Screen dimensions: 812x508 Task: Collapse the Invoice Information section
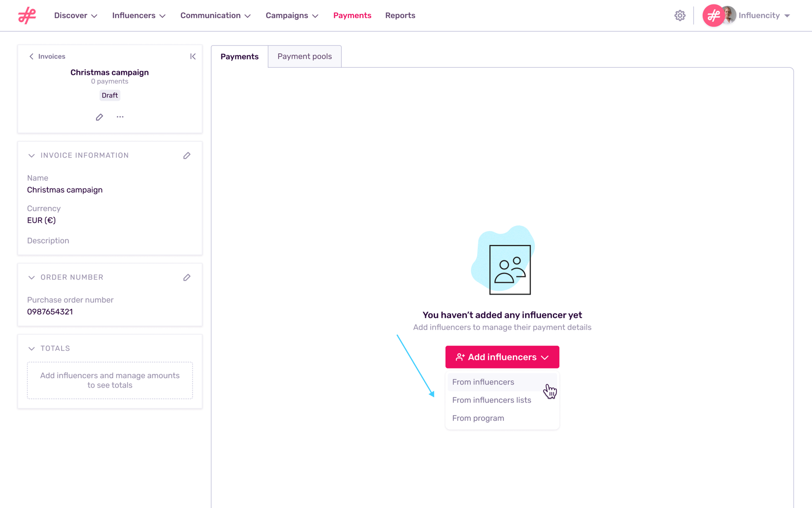(31, 155)
